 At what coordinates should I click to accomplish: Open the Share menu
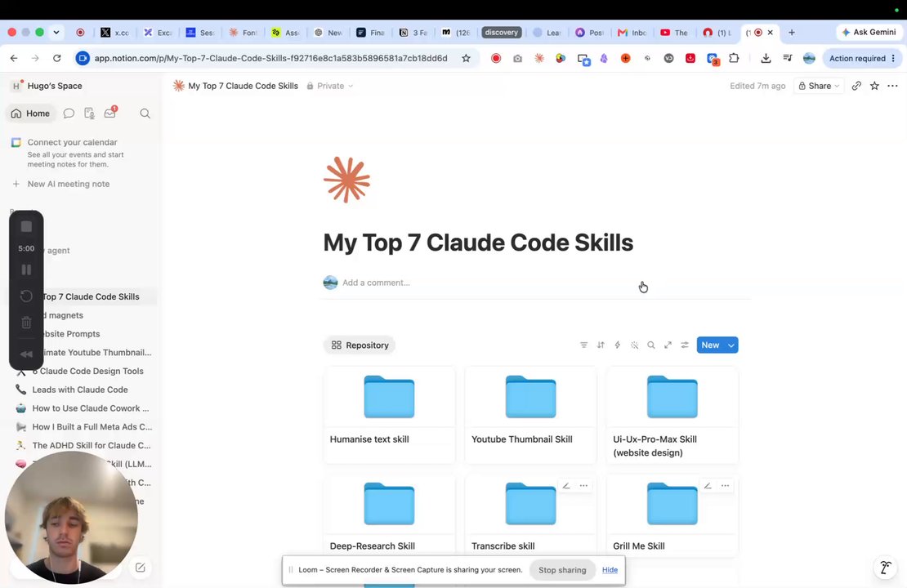[819, 86]
